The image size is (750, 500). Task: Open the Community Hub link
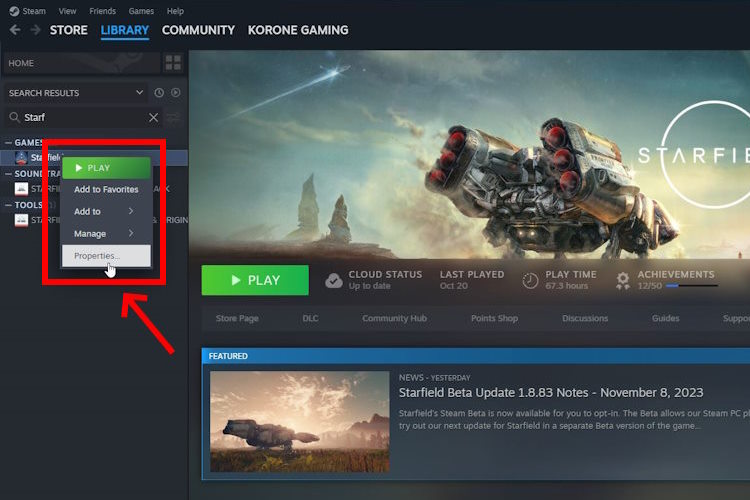[x=394, y=318]
